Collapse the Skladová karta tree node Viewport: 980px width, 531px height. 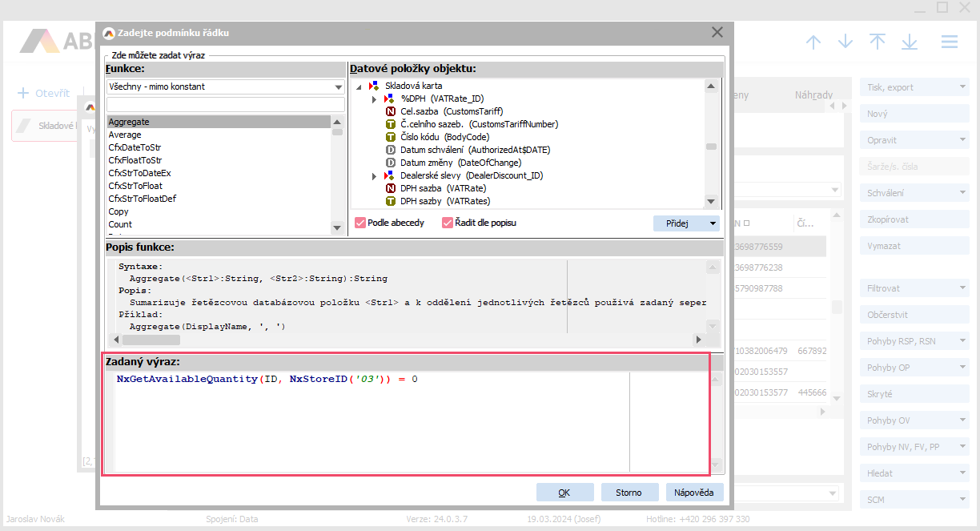(359, 86)
